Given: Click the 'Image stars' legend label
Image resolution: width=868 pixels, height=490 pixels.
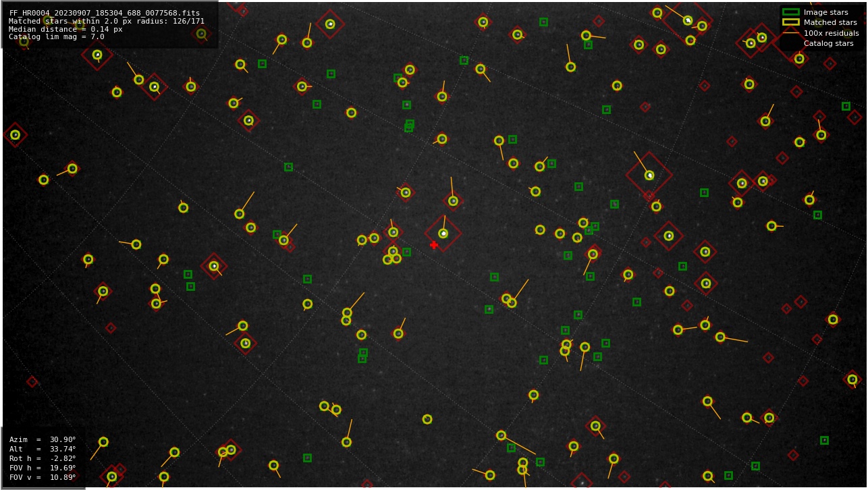Looking at the screenshot, I should [x=825, y=12].
